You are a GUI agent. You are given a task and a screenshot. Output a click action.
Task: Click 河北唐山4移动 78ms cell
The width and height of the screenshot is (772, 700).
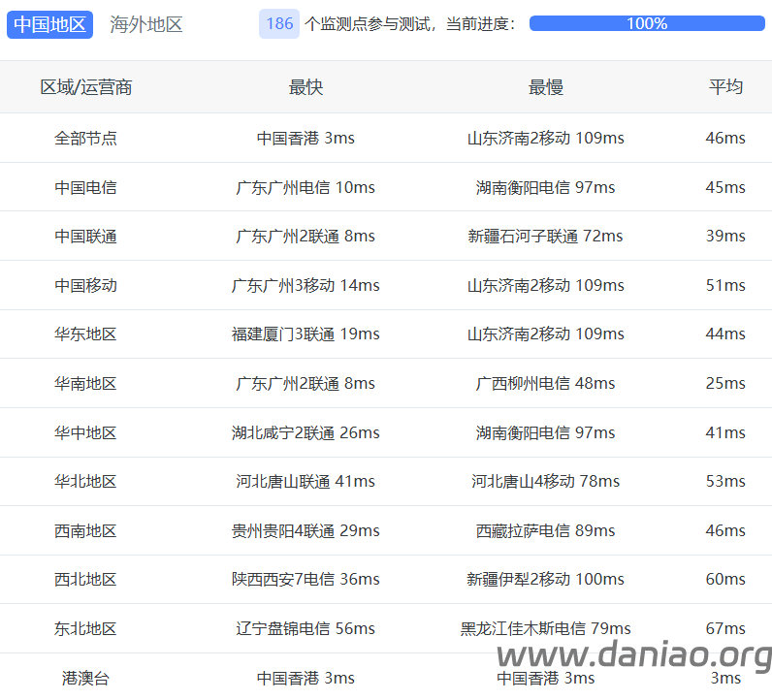[545, 481]
